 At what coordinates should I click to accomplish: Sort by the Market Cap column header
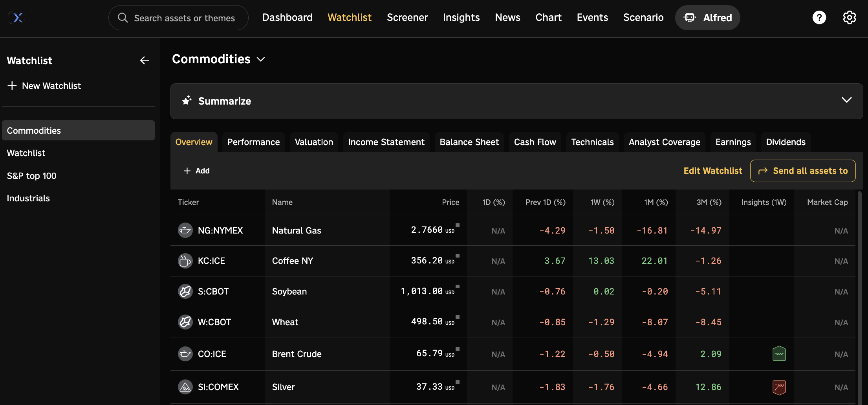click(827, 202)
